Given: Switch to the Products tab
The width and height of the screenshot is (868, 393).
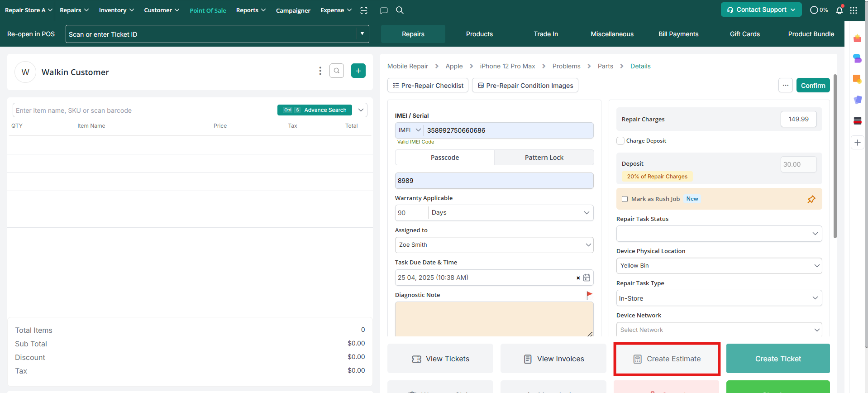Looking at the screenshot, I should point(479,34).
